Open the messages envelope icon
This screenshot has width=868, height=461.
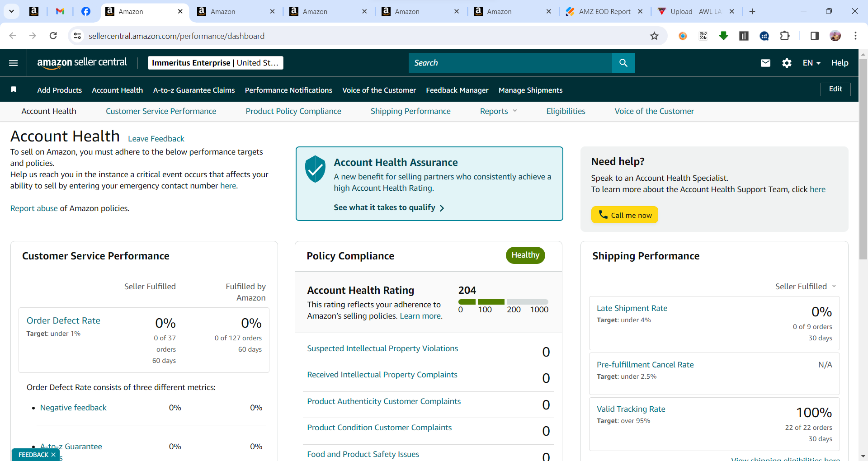765,63
